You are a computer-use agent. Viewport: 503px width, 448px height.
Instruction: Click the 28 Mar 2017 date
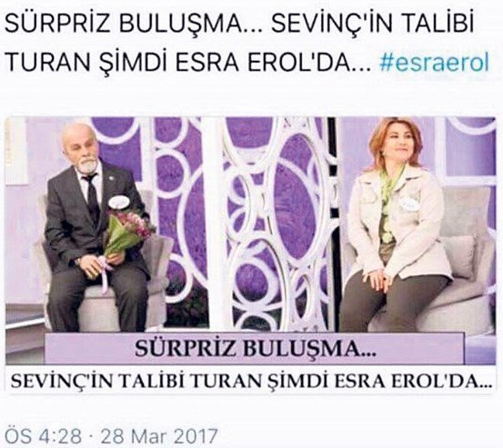tap(159, 435)
